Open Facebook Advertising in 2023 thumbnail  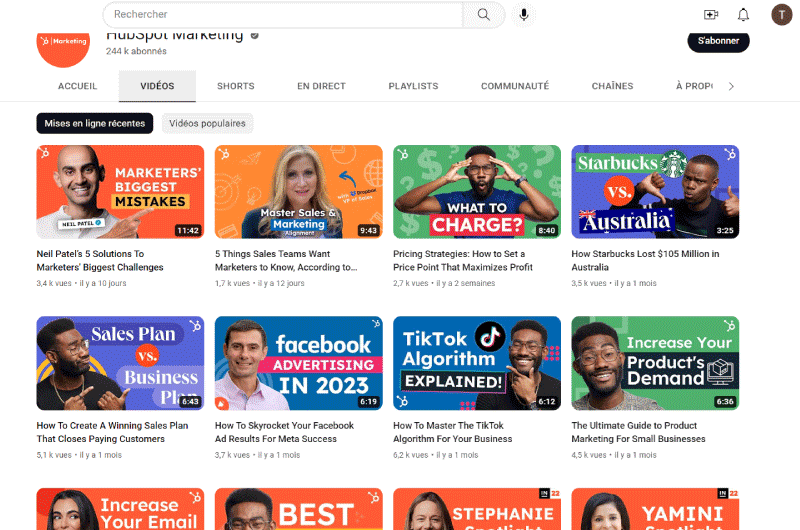[298, 363]
